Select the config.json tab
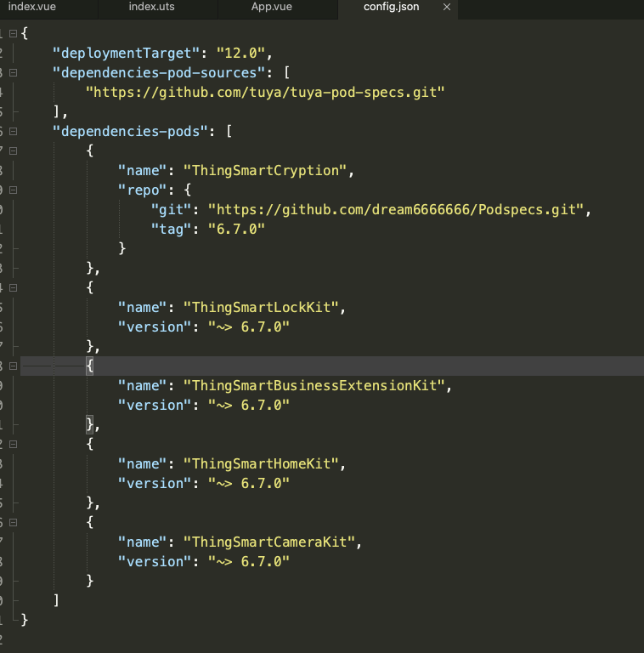Image resolution: width=644 pixels, height=653 pixels. [x=391, y=7]
